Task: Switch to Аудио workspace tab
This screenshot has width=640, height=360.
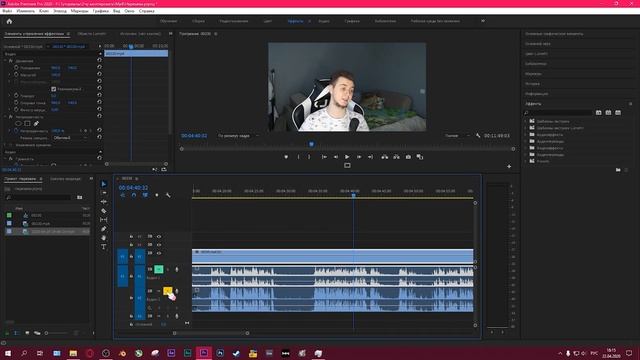Action: coord(324,21)
